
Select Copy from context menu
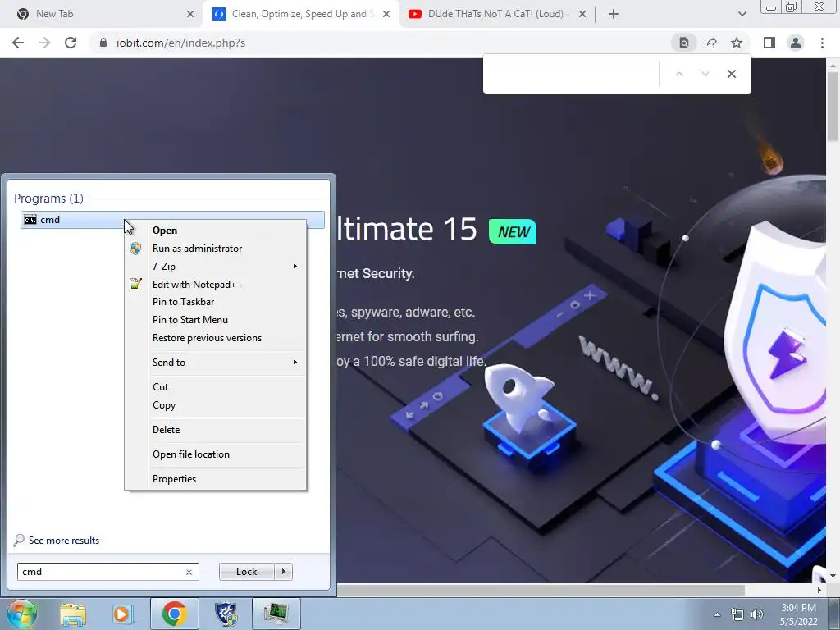164,405
